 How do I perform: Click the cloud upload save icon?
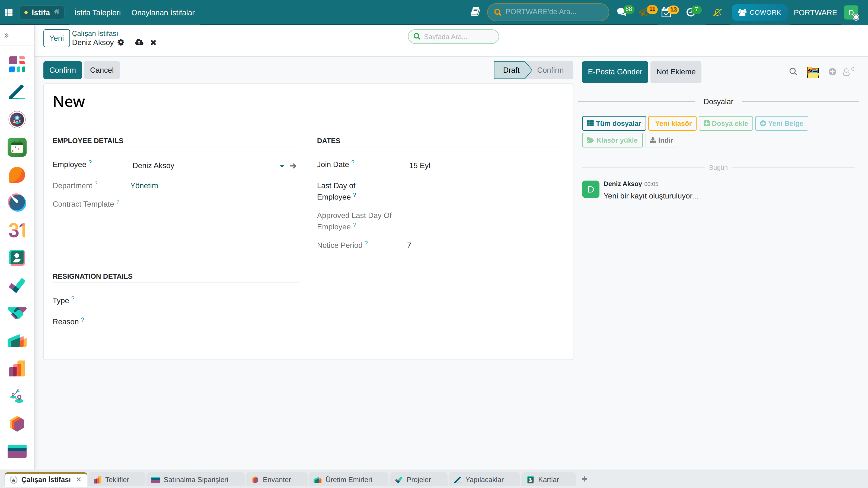139,43
